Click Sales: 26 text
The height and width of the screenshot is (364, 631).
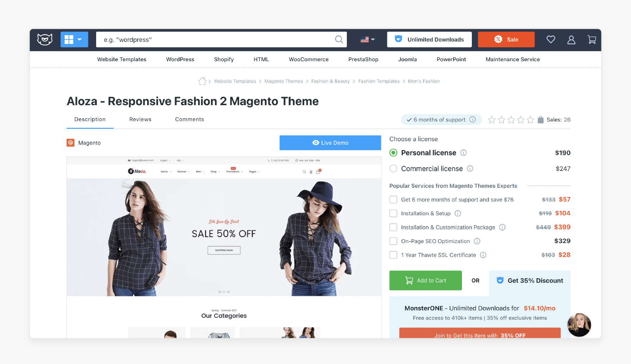558,120
